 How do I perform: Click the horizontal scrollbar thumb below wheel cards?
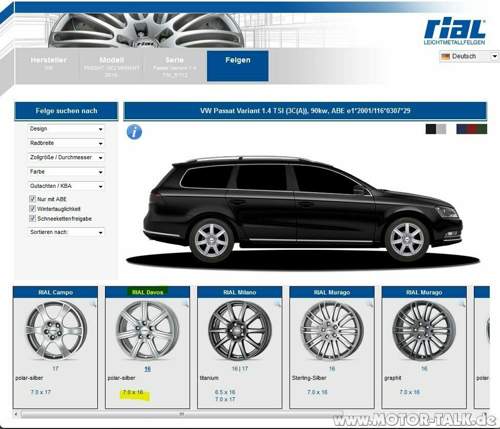click(x=182, y=414)
